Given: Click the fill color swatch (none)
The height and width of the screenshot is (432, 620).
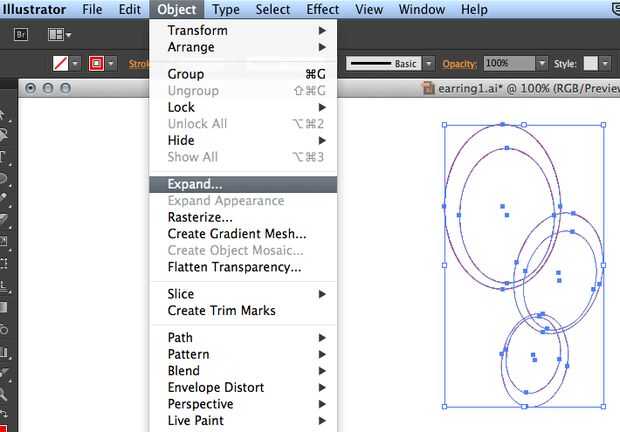Looking at the screenshot, I should (x=60, y=63).
